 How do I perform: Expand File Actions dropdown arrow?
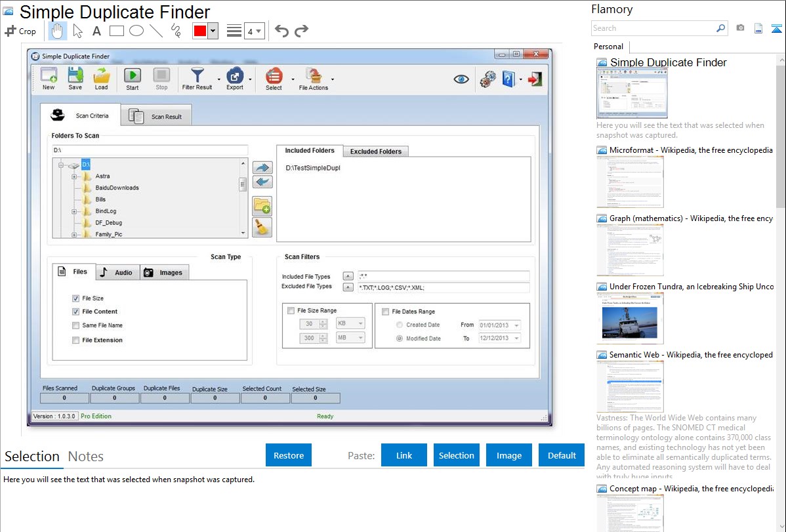pyautogui.click(x=333, y=79)
